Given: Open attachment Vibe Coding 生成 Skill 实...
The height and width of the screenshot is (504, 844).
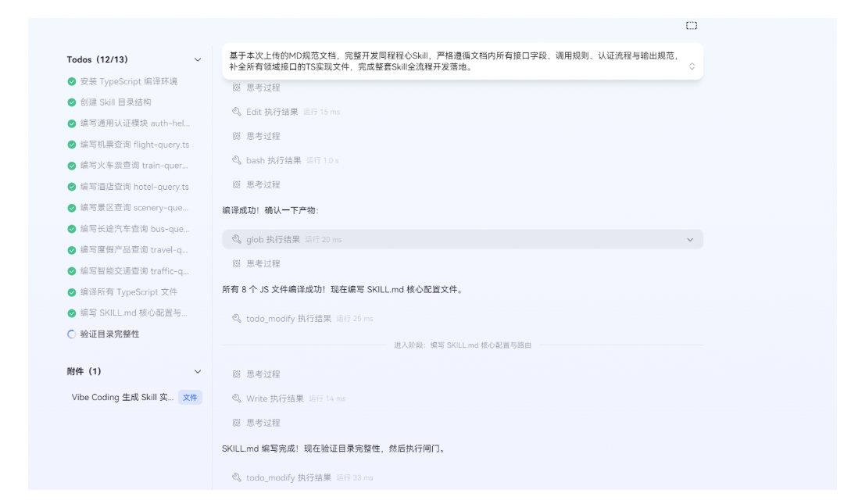Looking at the screenshot, I should coord(123,398).
